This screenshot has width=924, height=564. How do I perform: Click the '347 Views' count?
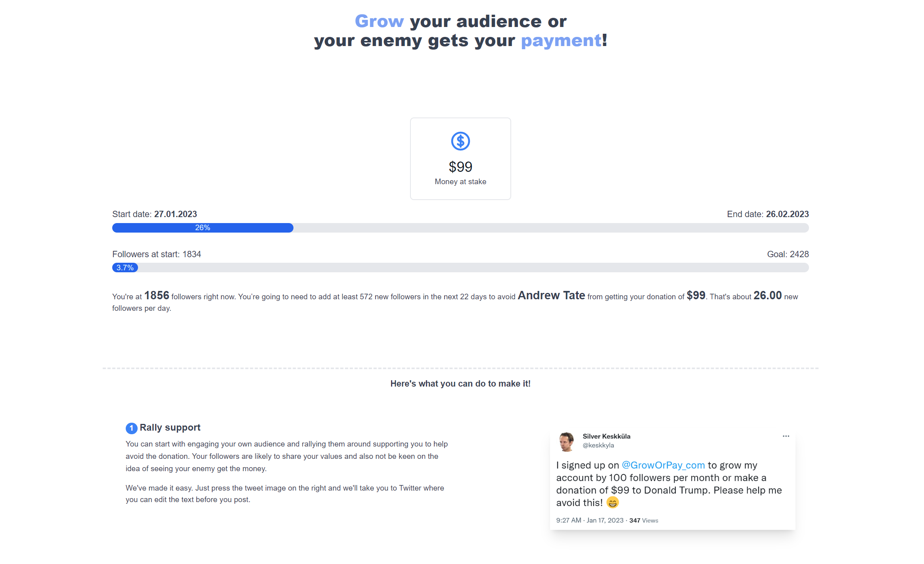click(x=644, y=520)
